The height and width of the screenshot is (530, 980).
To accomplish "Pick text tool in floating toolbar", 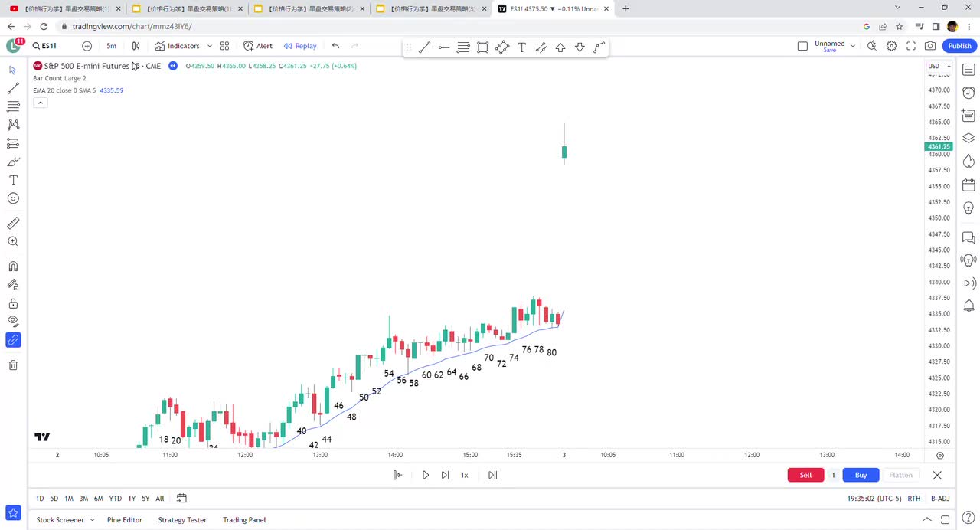I will point(522,47).
